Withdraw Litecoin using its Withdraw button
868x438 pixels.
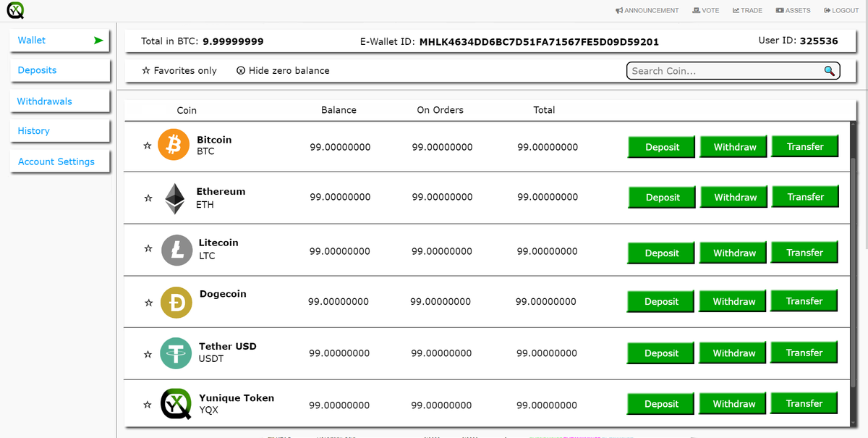(733, 252)
